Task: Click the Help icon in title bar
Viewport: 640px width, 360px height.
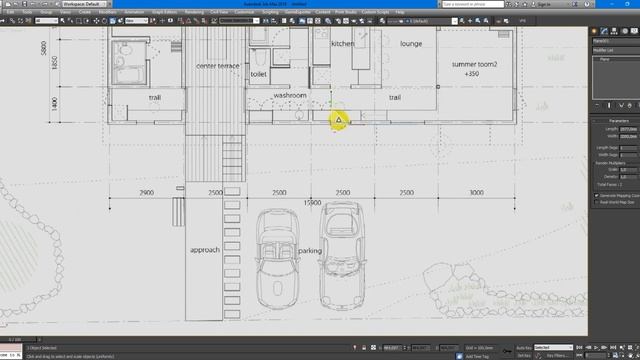Action: click(587, 4)
